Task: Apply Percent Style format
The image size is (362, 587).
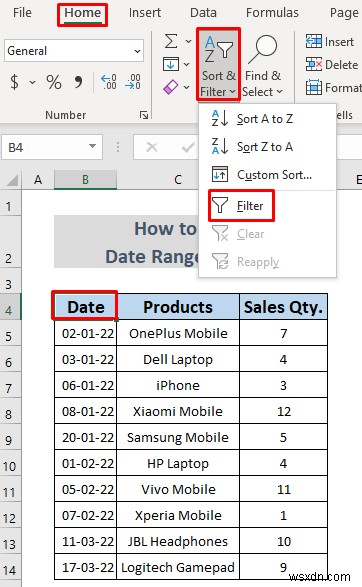Action: coord(54,82)
